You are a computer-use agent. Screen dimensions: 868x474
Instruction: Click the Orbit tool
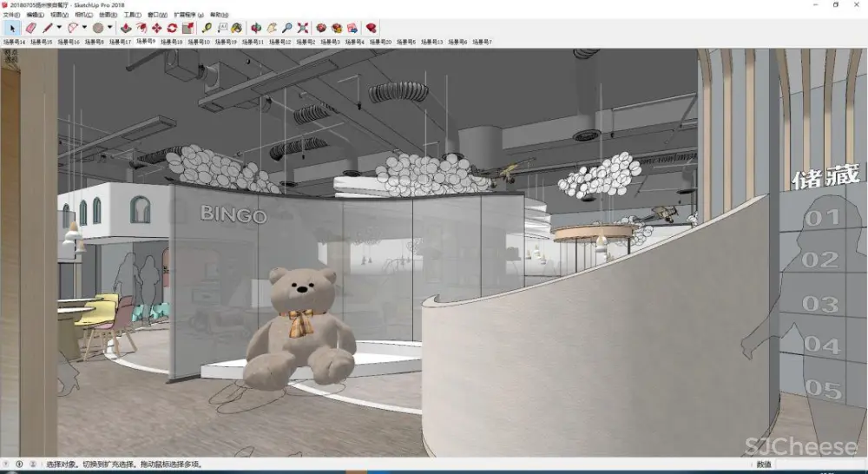tap(256, 28)
